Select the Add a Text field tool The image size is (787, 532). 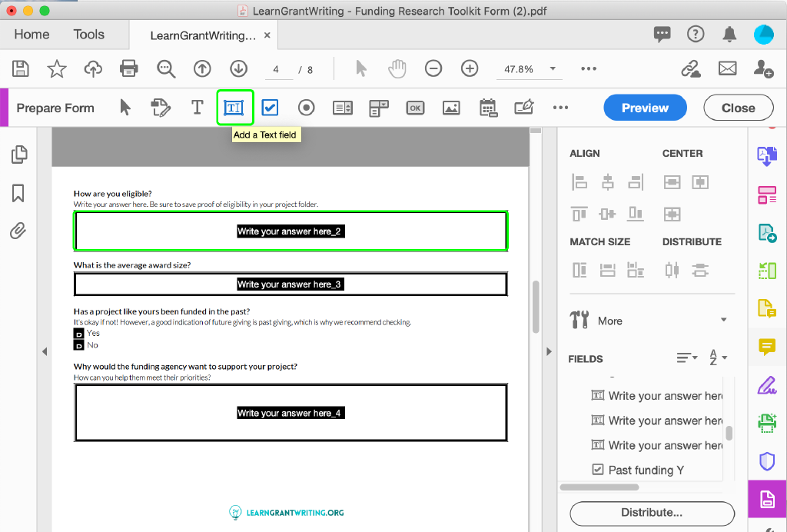coord(234,108)
